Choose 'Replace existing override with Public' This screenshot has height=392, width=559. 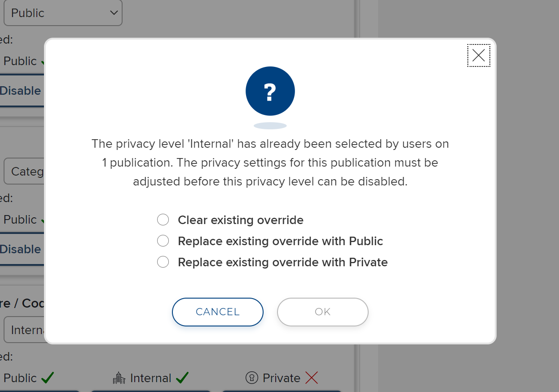[x=163, y=241]
